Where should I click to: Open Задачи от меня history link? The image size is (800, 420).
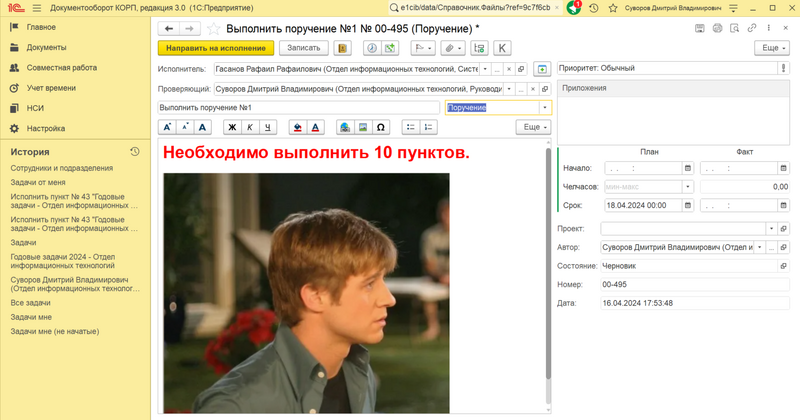pyautogui.click(x=38, y=182)
